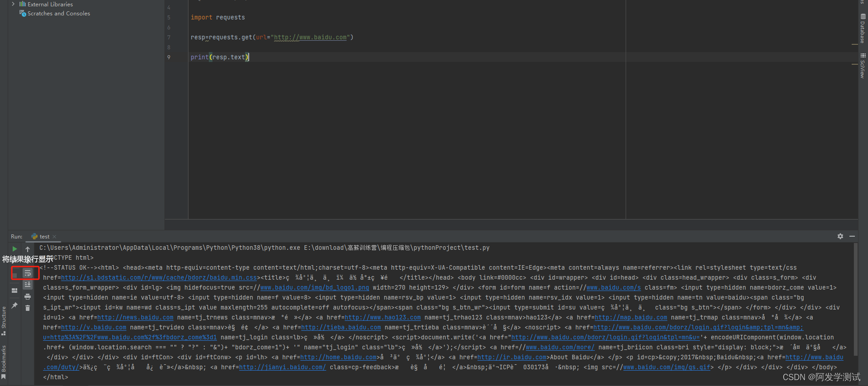Pin the Run tab
868x386 pixels.
click(14, 306)
